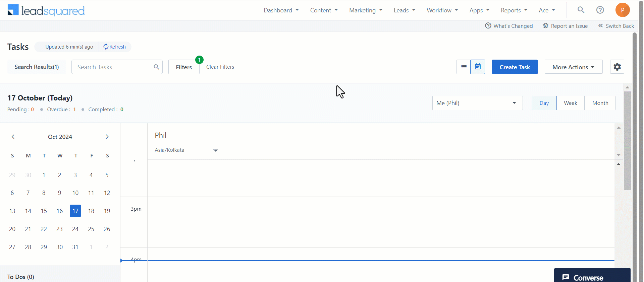Click the LeadSquared logo
Image resolution: width=644 pixels, height=282 pixels.
(x=46, y=10)
